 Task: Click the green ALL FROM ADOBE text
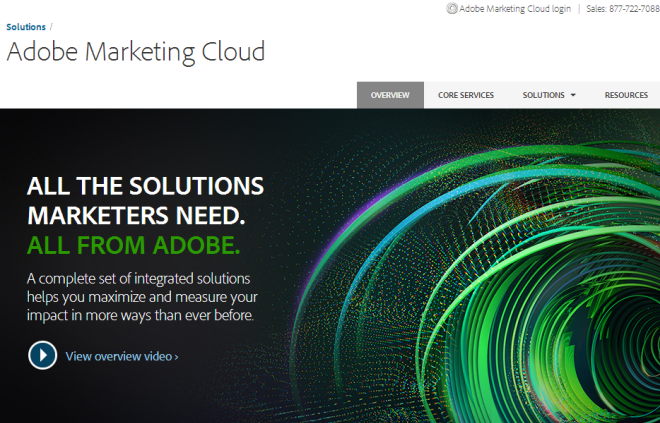133,245
